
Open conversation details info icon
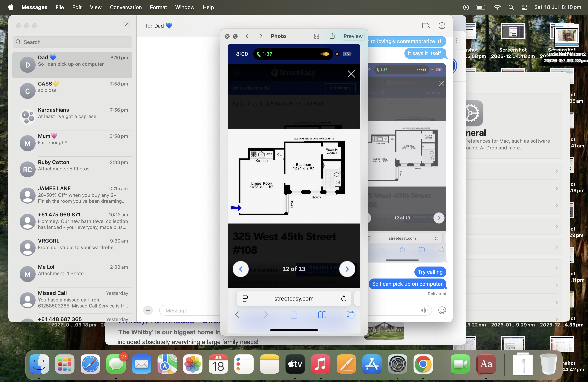442,26
